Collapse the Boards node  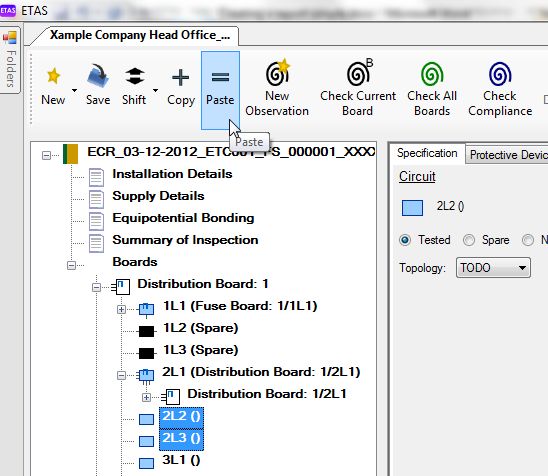[71, 265]
